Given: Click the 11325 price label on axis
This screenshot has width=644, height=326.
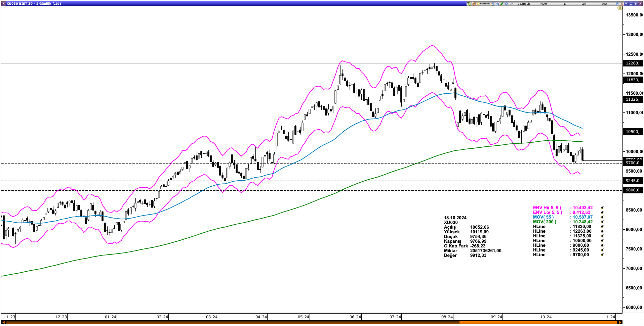Looking at the screenshot, I should coord(633,99).
